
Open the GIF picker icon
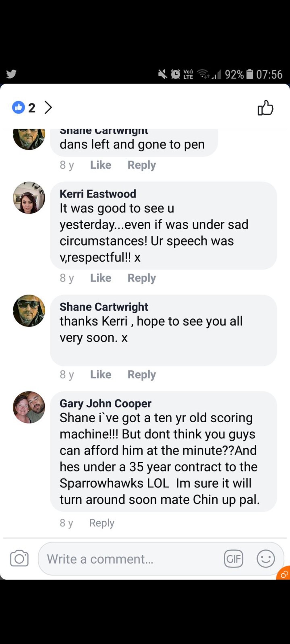pos(233,559)
